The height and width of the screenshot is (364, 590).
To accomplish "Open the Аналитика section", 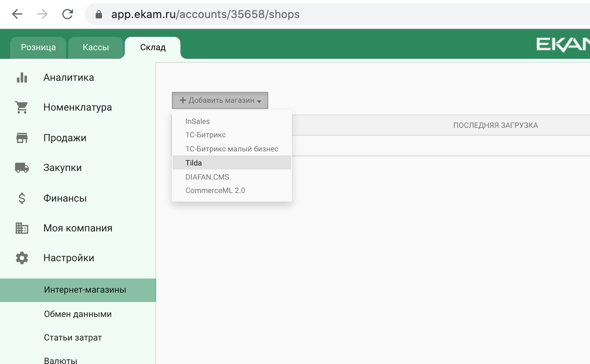I will pos(69,78).
